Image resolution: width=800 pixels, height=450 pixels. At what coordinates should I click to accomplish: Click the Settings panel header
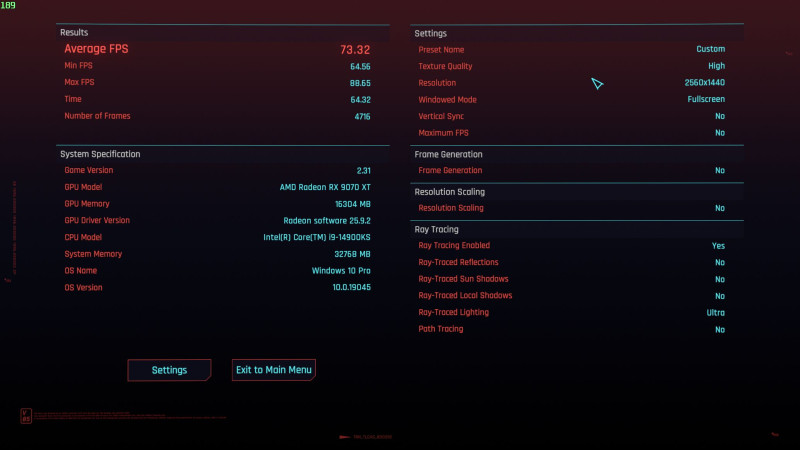[x=431, y=33]
